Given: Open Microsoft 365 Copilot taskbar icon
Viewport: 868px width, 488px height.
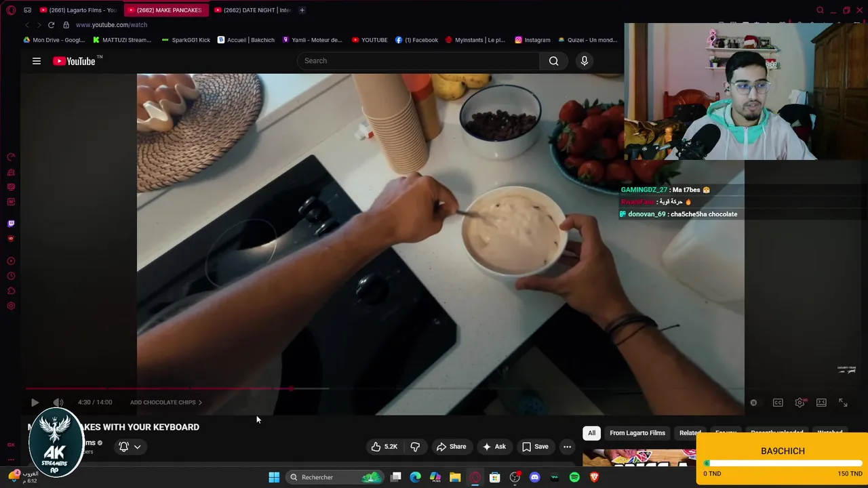Looking at the screenshot, I should 435,477.
